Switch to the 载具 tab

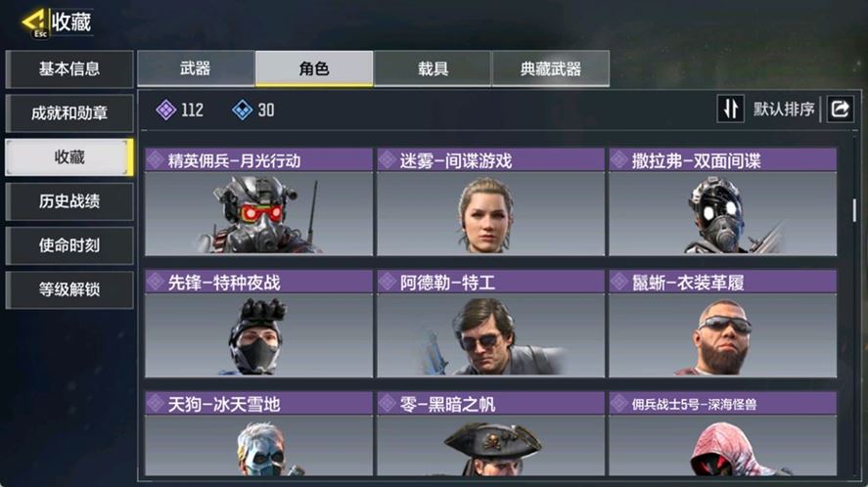[x=433, y=68]
